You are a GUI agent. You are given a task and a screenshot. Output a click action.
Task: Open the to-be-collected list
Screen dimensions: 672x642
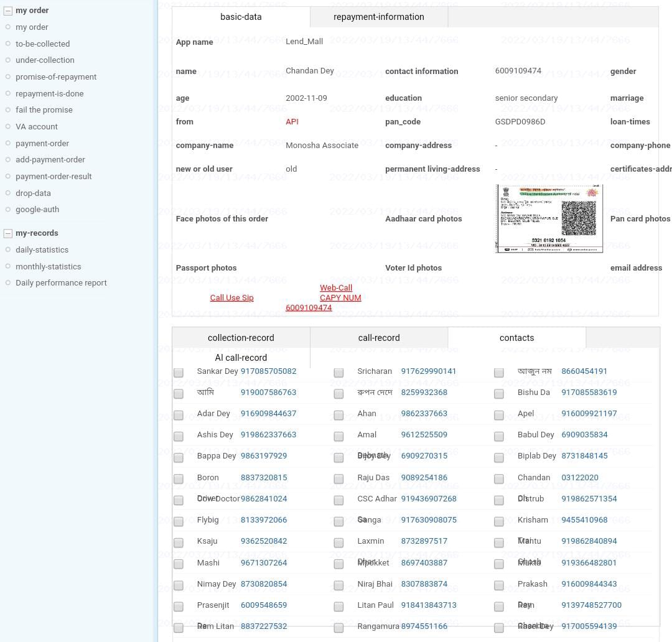(x=42, y=44)
